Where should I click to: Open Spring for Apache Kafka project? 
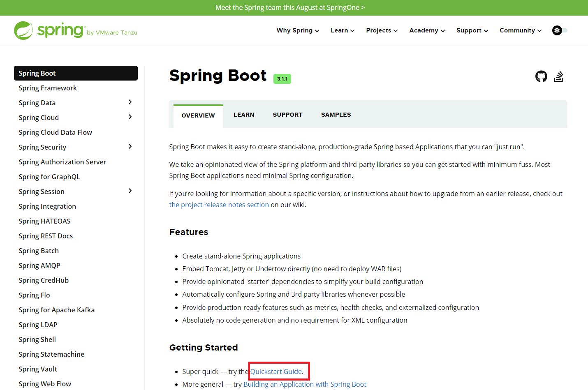pos(56,310)
